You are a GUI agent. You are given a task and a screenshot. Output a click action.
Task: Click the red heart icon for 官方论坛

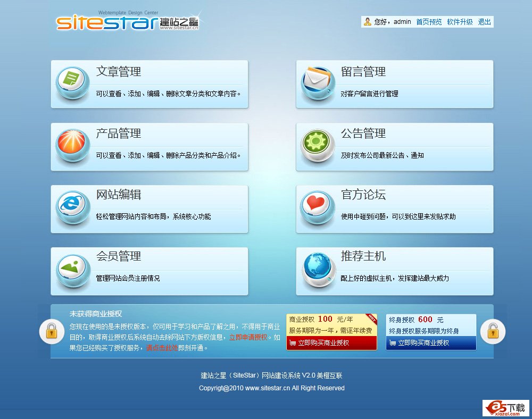tap(318, 207)
